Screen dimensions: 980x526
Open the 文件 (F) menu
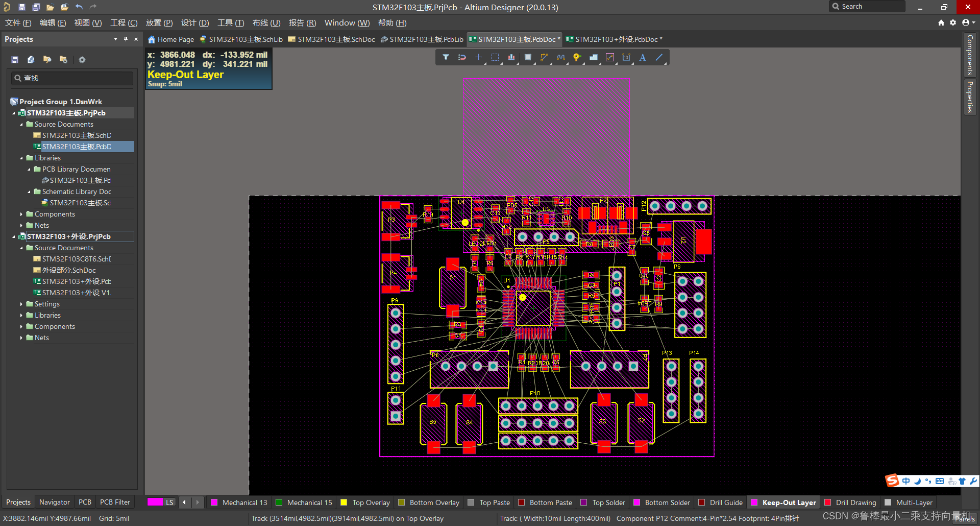click(x=18, y=23)
